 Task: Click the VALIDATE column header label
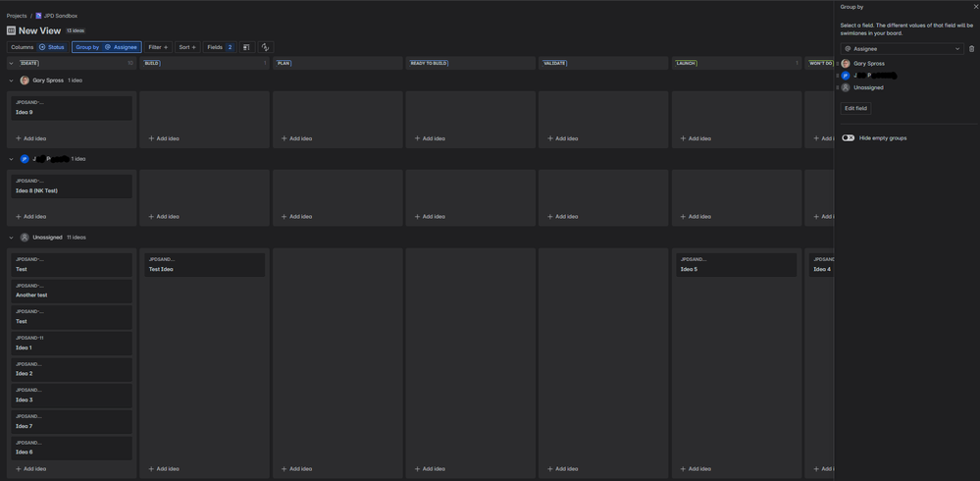click(554, 63)
